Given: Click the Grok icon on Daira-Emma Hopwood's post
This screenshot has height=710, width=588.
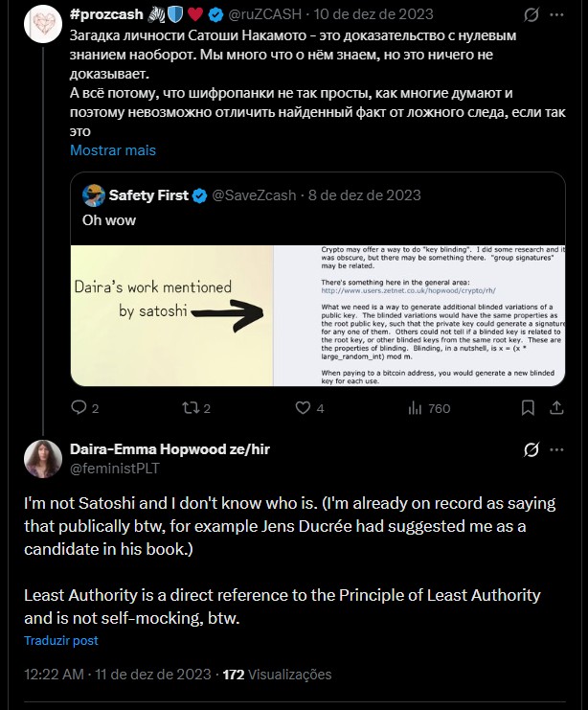Looking at the screenshot, I should click(x=531, y=448).
